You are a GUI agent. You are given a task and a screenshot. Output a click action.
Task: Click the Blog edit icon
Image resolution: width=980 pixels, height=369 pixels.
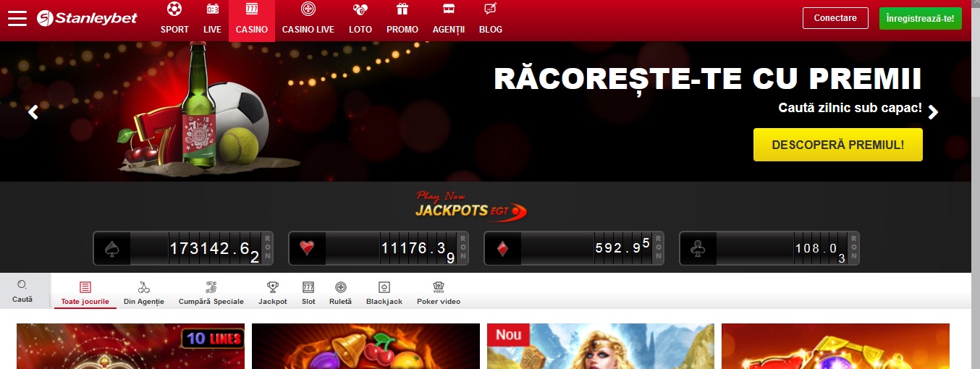click(x=490, y=9)
